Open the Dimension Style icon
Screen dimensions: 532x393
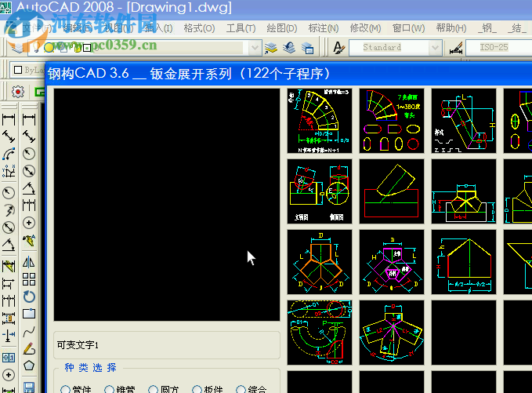pos(456,48)
